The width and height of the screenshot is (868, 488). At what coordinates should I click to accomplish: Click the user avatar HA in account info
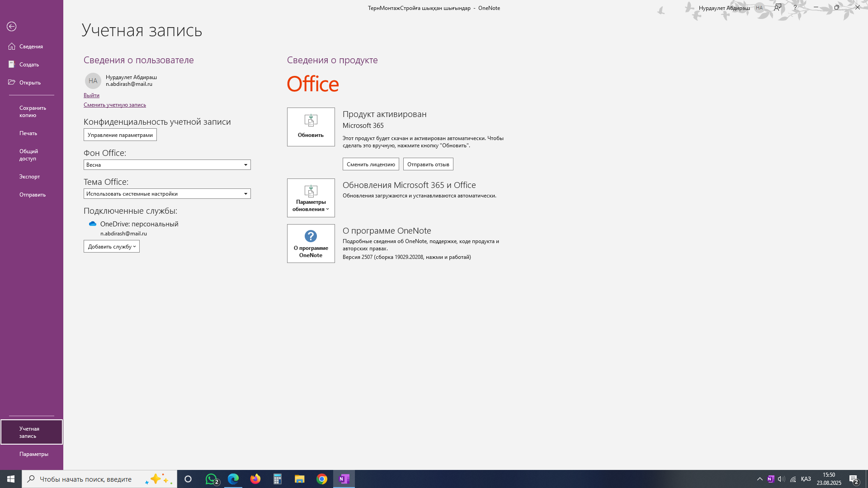[93, 81]
